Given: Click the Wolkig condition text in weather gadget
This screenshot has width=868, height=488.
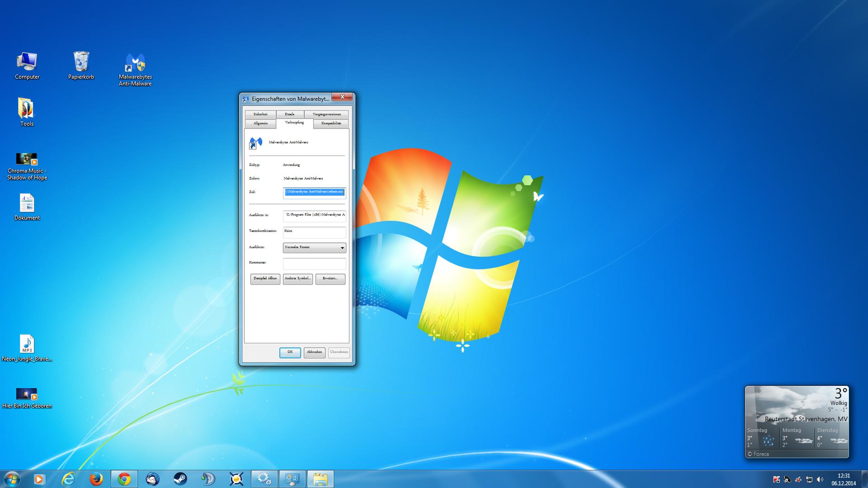Looking at the screenshot, I should tap(839, 403).
